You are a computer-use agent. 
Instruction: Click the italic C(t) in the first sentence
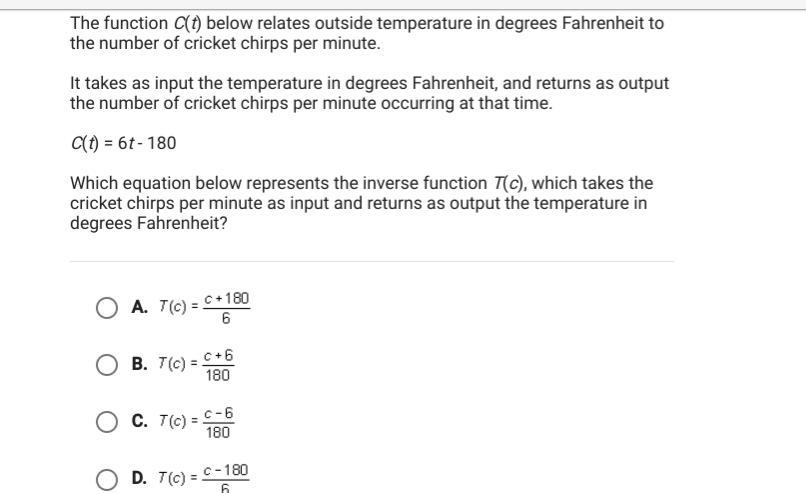point(187,24)
